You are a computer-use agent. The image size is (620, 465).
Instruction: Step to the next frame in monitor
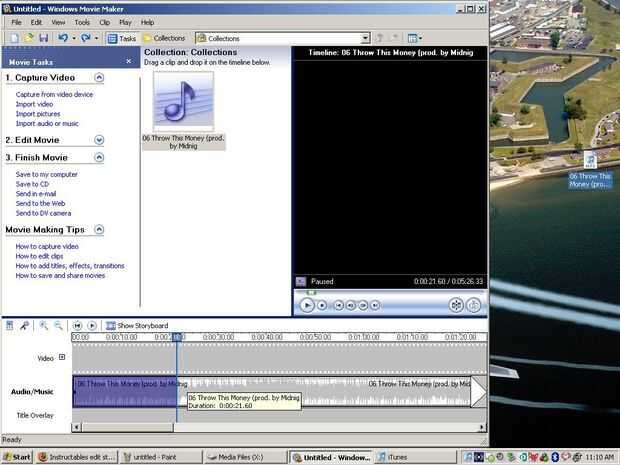[x=363, y=305]
